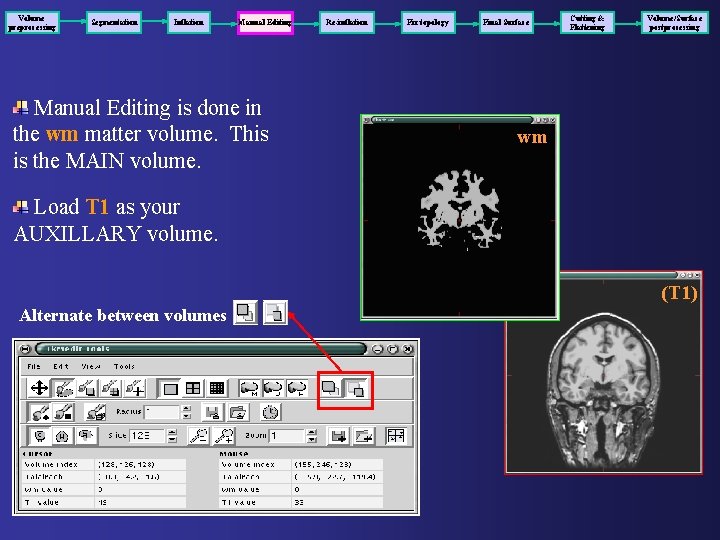Click the save point disk icon

click(339, 436)
